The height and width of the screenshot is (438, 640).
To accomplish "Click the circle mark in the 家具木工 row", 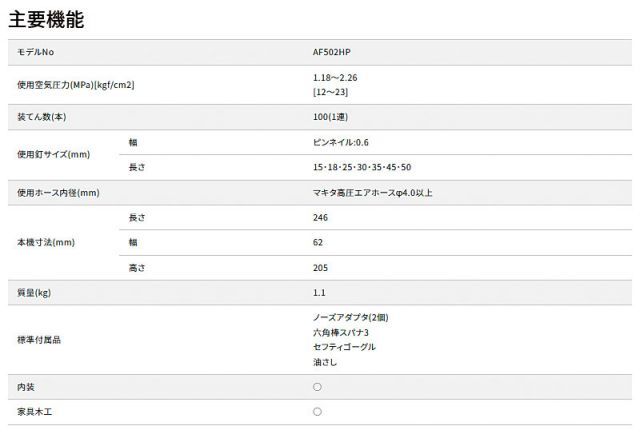I will click(317, 411).
